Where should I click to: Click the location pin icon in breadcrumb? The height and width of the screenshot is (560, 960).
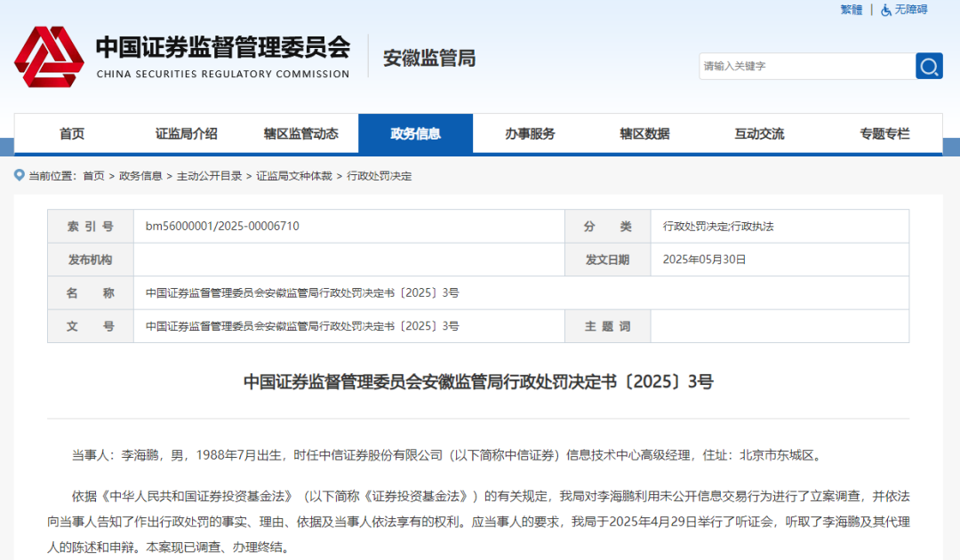pos(20,175)
